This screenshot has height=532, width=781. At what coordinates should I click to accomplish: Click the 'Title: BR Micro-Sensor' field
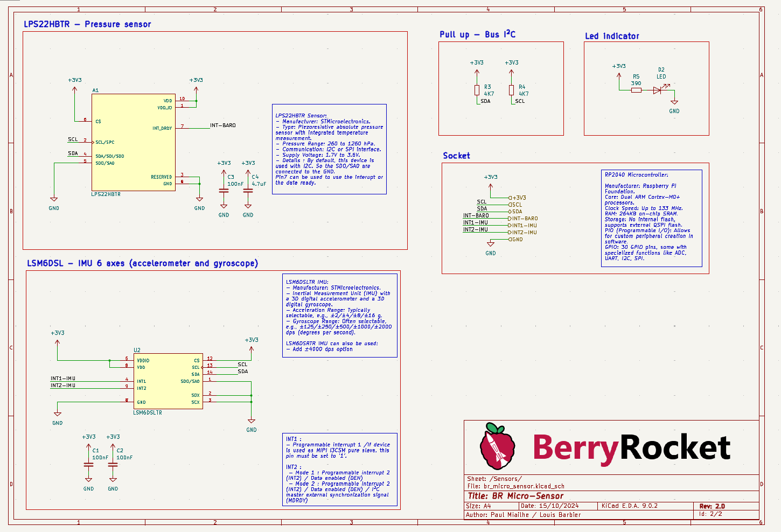515,496
